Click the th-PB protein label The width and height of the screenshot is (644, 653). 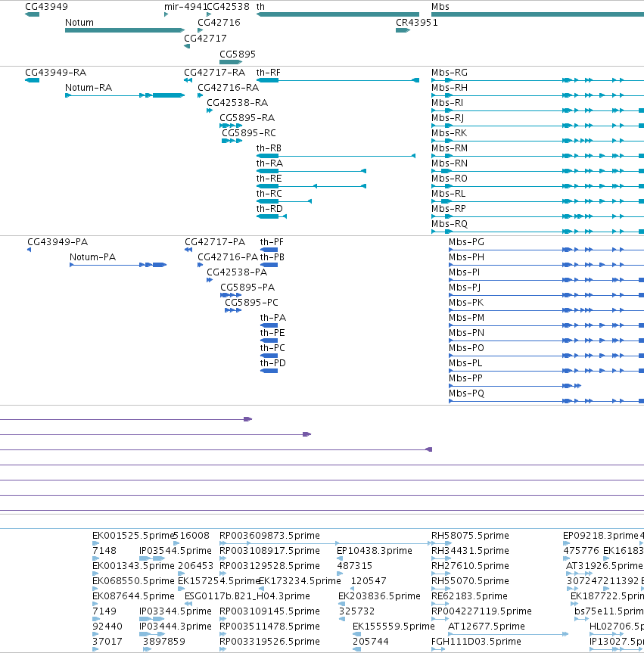pos(272,257)
